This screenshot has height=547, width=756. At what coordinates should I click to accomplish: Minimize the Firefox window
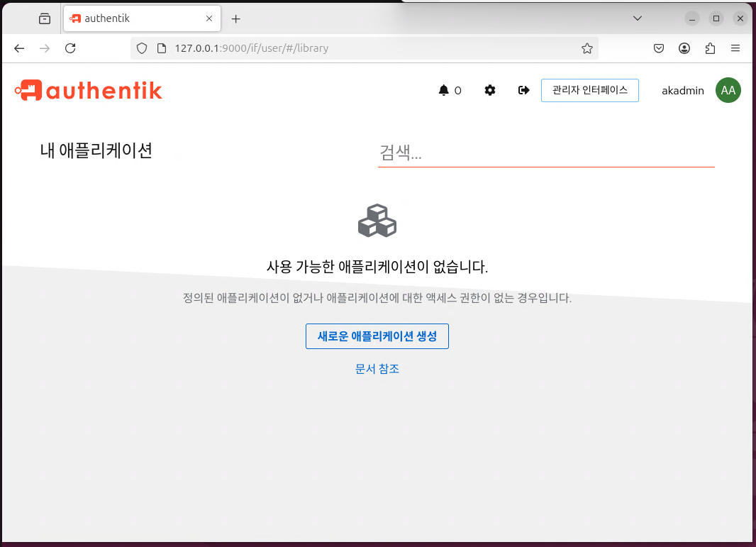[692, 19]
